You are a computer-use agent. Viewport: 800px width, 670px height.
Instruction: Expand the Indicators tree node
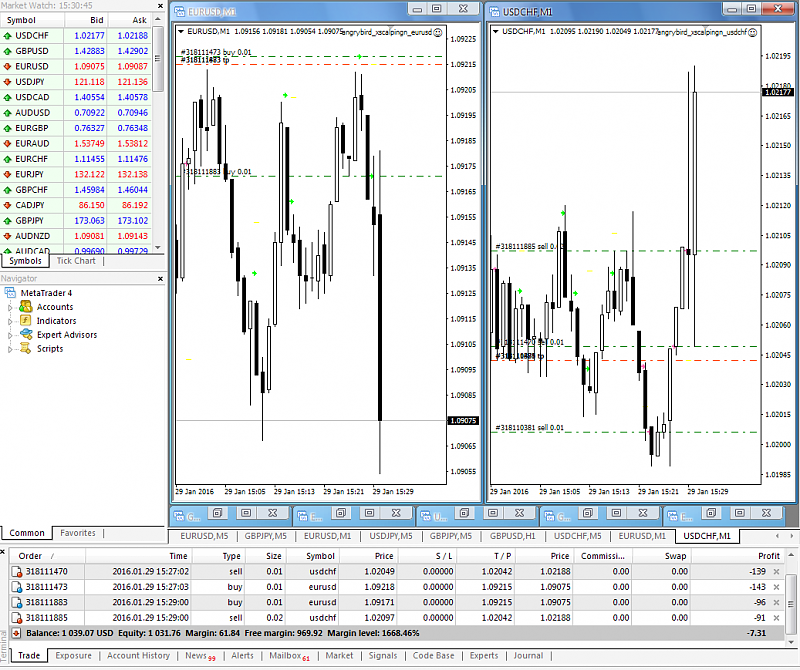pos(11,321)
